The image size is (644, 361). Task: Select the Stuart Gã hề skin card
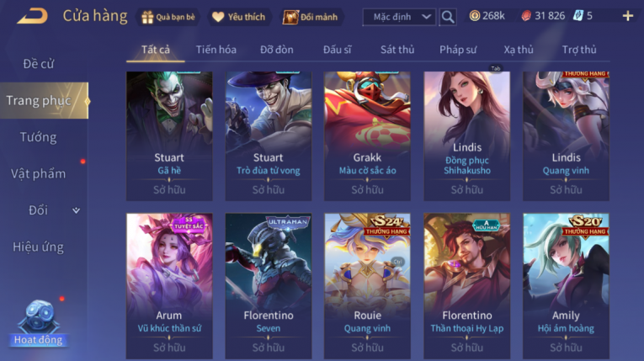point(169,136)
